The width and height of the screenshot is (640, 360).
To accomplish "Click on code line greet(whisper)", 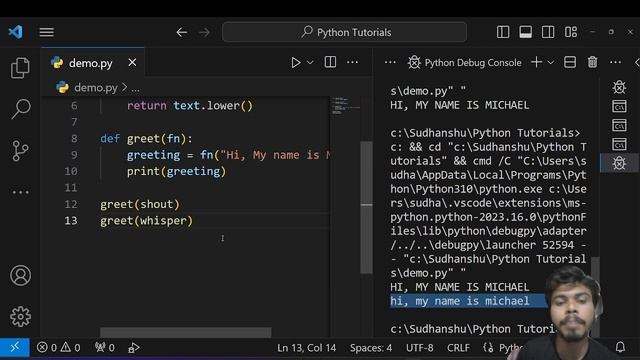I will tap(146, 221).
